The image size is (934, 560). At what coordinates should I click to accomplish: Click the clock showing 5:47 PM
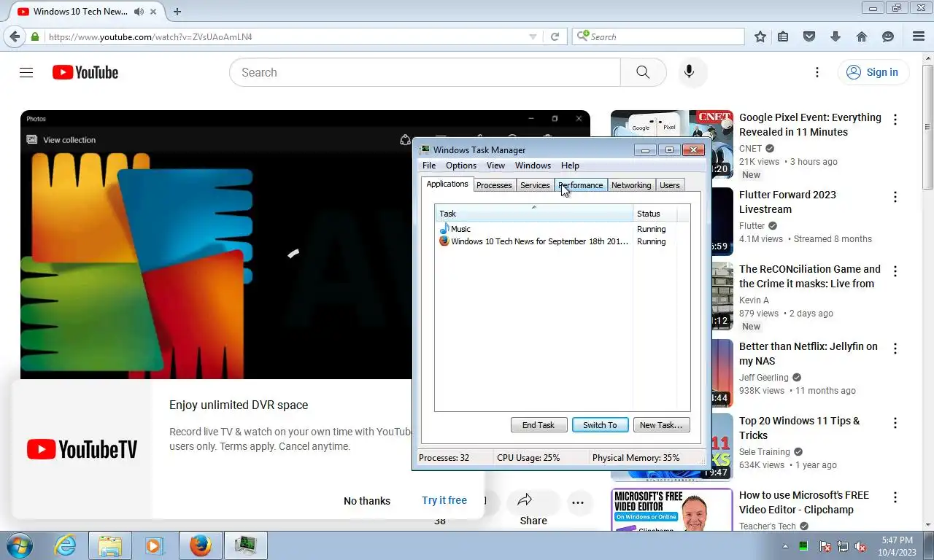(897, 540)
